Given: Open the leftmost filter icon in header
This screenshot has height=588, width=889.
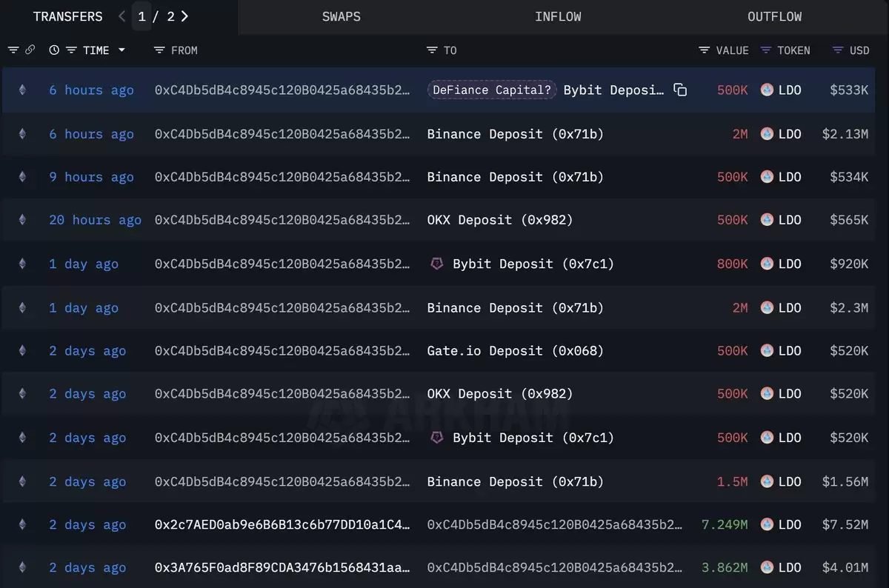Looking at the screenshot, I should [13, 50].
